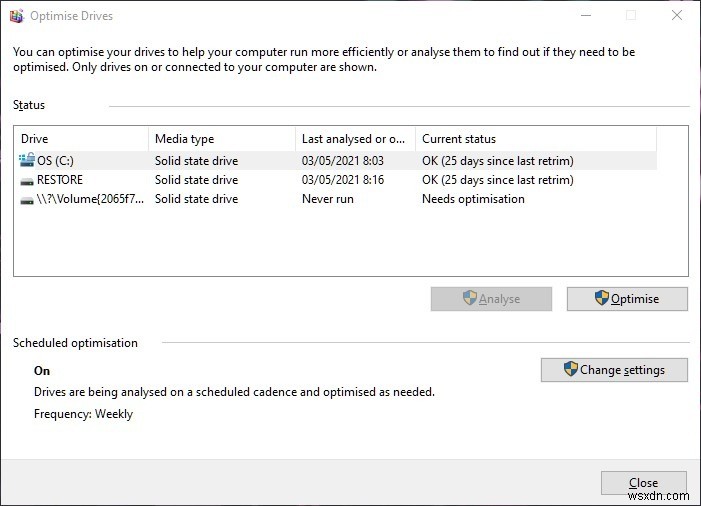Sort by the Media type column header

(222, 139)
